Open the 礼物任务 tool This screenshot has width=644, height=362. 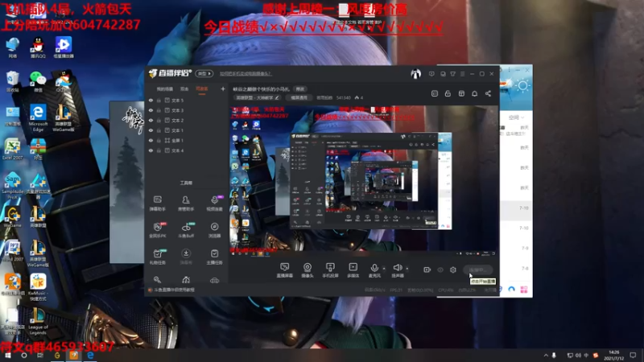pos(157,257)
